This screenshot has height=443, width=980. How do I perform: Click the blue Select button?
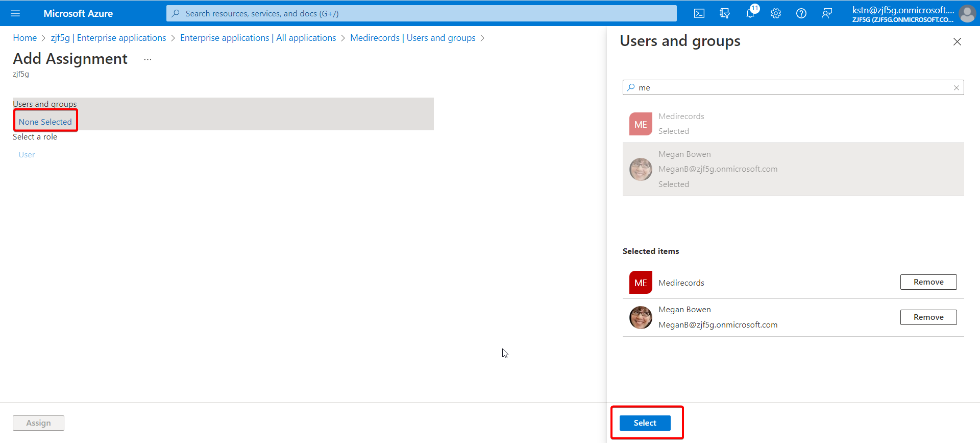coord(645,423)
